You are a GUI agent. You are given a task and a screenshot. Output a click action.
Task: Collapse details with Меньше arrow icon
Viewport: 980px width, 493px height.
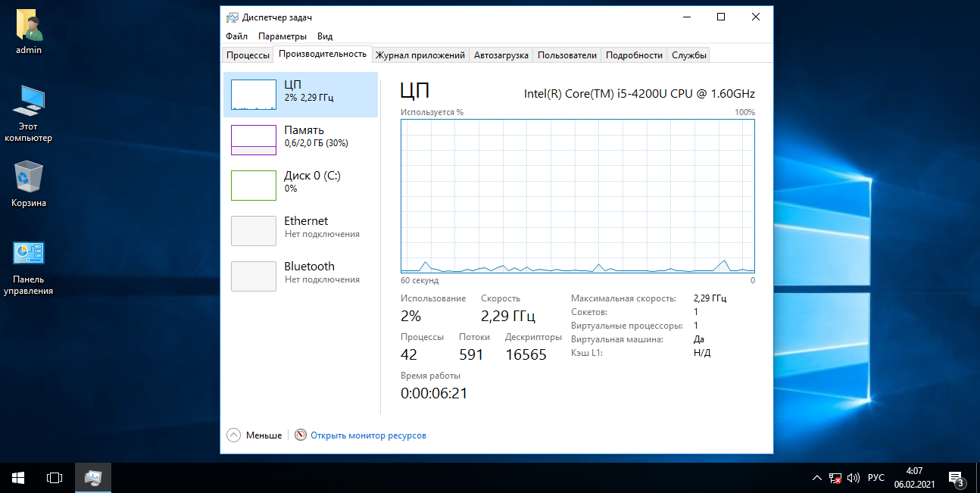click(234, 435)
